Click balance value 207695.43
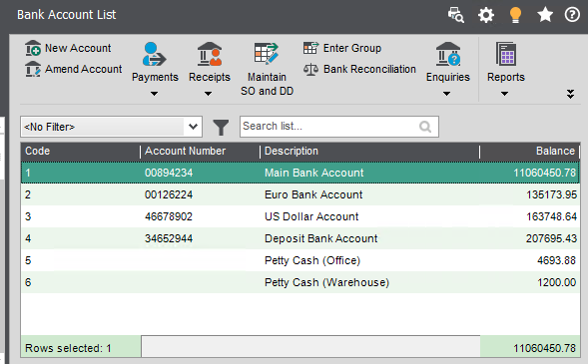Screen dimensions: 588x364 click(x=552, y=238)
